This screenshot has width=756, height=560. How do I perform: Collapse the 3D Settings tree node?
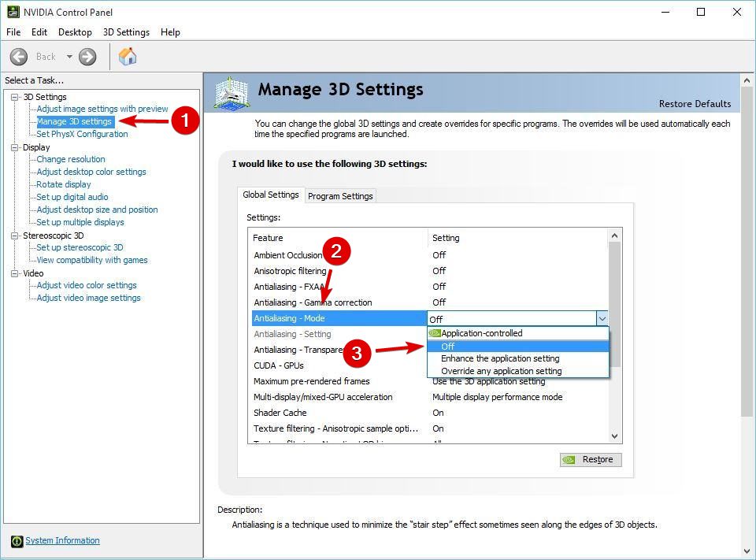[15, 97]
